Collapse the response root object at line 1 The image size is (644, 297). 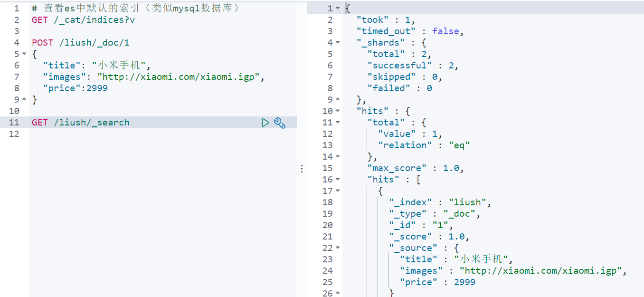[x=338, y=9]
